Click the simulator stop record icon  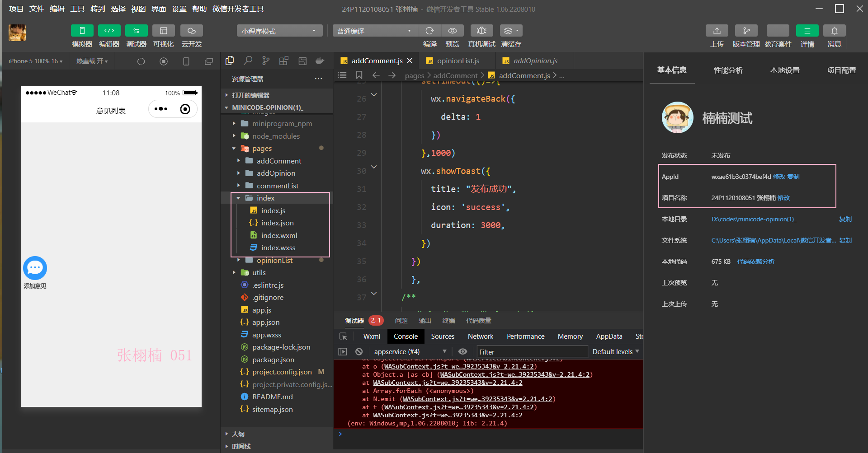(x=164, y=61)
